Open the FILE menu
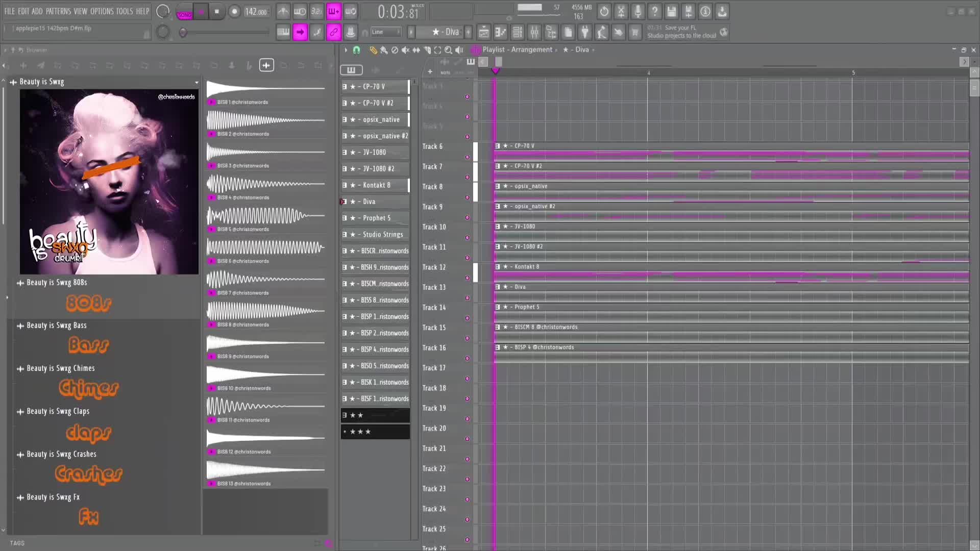 (9, 11)
